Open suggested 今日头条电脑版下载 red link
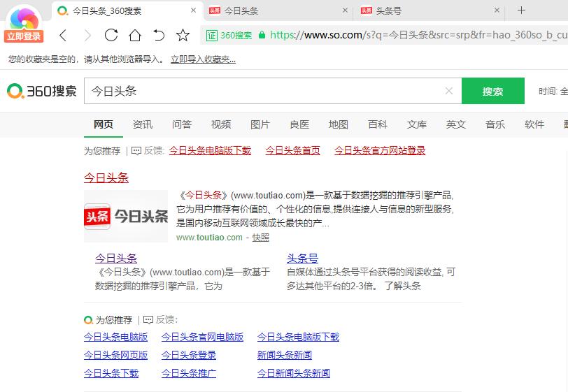The image size is (568, 392). pos(210,150)
